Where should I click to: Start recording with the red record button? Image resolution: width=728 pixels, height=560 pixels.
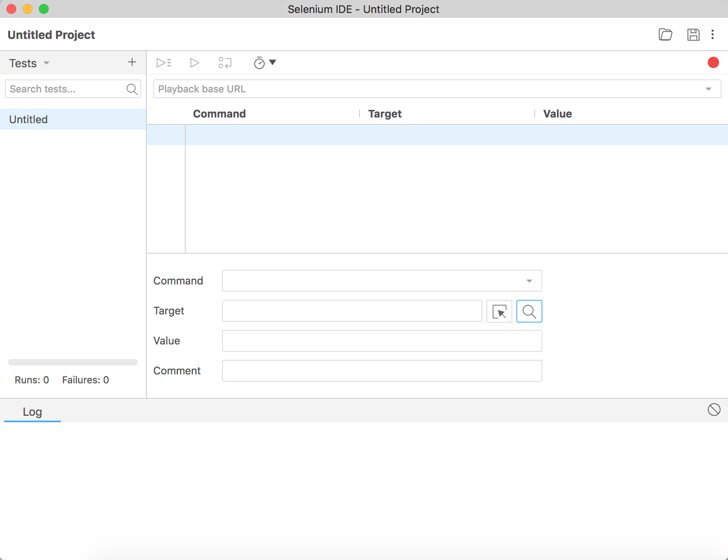[x=713, y=62]
